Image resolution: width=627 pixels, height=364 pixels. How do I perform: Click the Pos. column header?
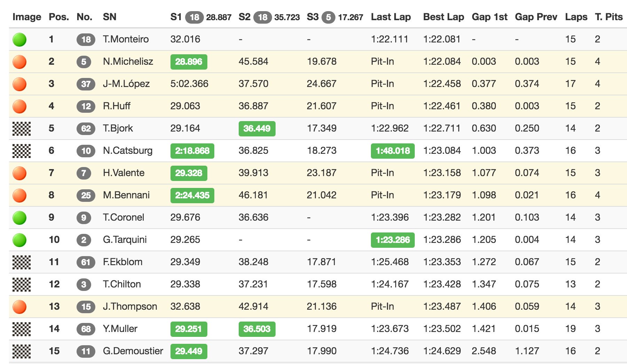click(59, 17)
